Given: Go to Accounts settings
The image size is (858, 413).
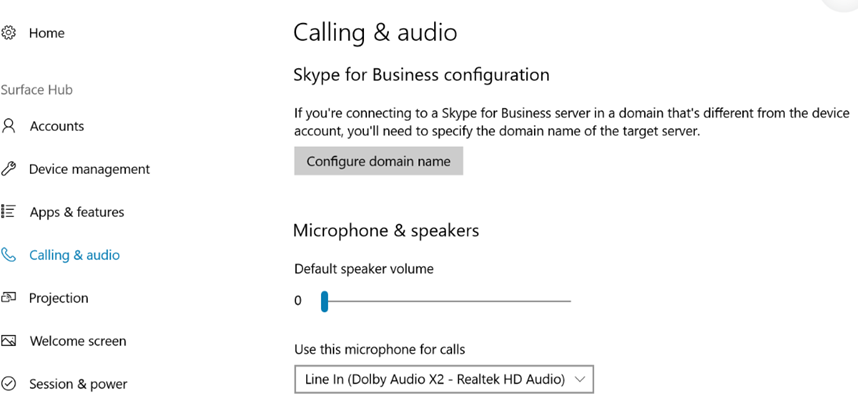Looking at the screenshot, I should (57, 126).
